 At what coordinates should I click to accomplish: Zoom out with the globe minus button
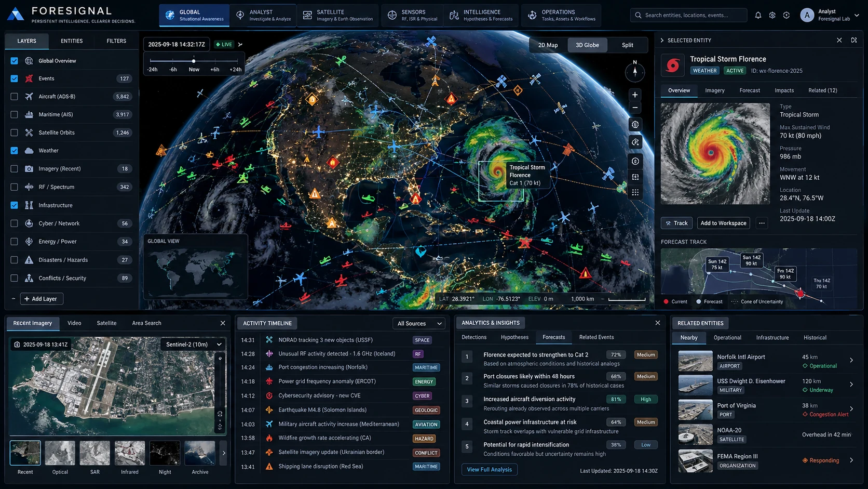point(635,108)
